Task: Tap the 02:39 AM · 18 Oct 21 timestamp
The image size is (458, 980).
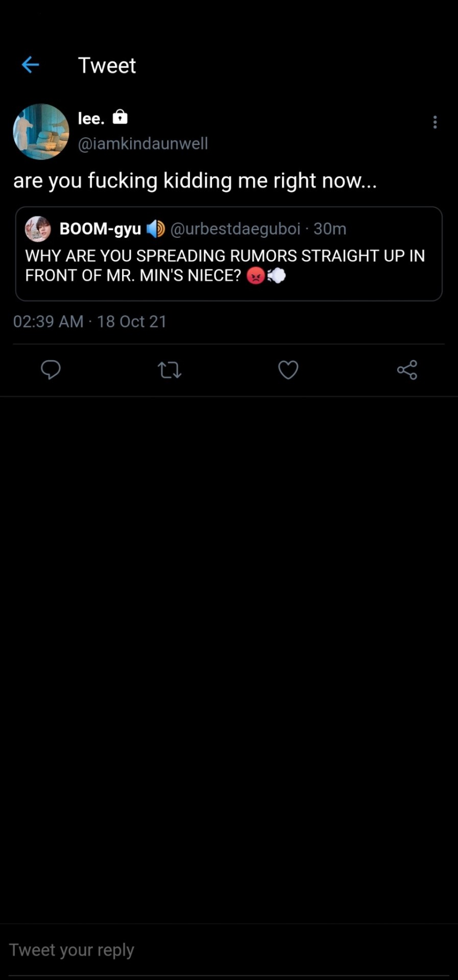Action: (90, 322)
